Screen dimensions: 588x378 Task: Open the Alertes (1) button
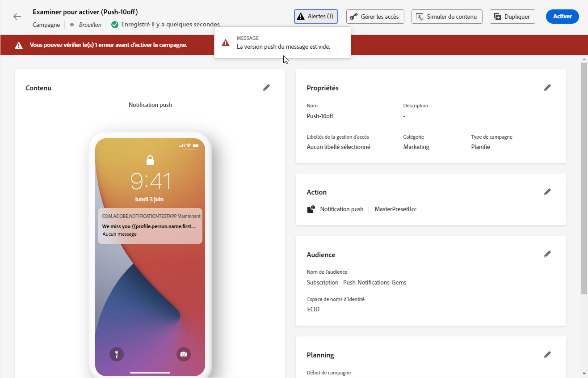click(316, 17)
